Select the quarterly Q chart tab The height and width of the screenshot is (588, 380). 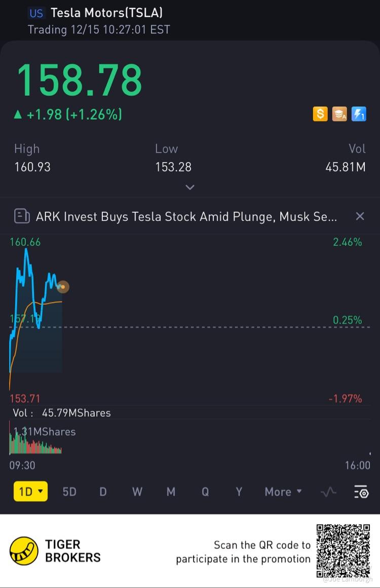click(x=205, y=492)
